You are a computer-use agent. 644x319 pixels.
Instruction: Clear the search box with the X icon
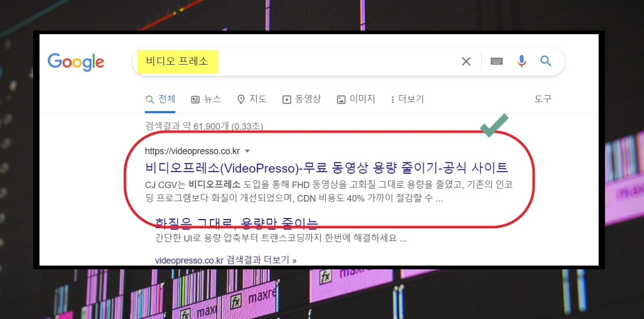coord(466,61)
